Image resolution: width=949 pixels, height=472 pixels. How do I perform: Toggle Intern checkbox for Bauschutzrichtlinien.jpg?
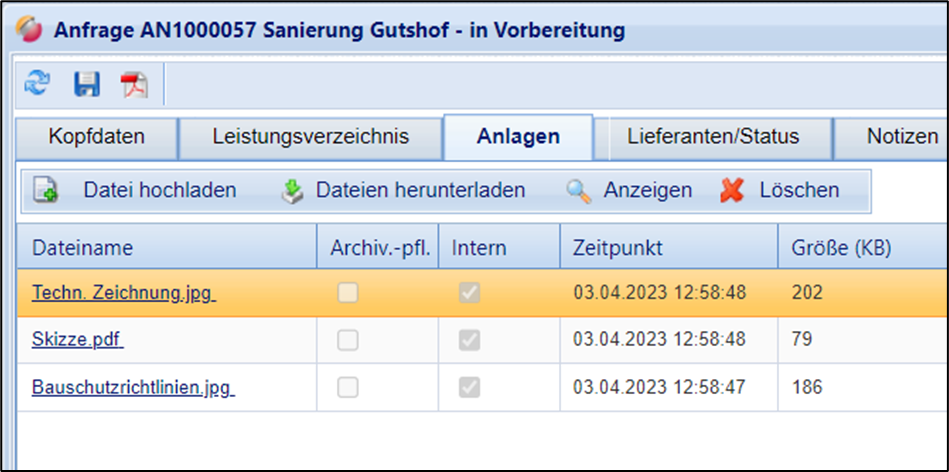coord(469,387)
